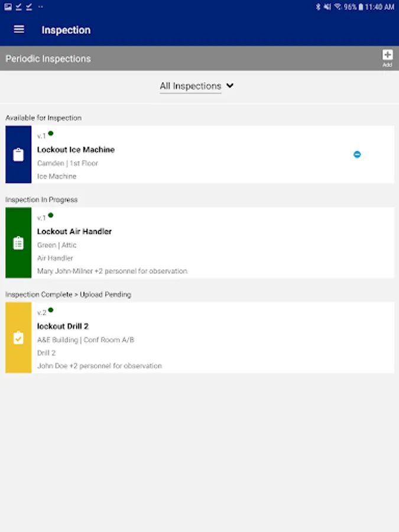399x532 pixels.
Task: Click A&E Building | Conf Room A/B text
Action: pyautogui.click(x=86, y=340)
